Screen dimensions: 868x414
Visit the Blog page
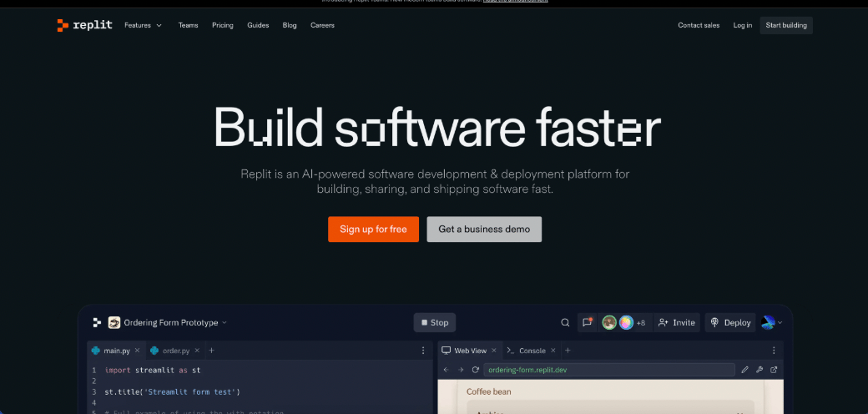coord(290,26)
